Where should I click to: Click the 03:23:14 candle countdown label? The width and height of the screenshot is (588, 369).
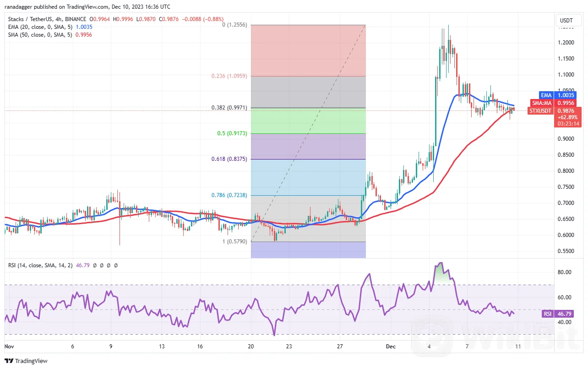pos(568,124)
